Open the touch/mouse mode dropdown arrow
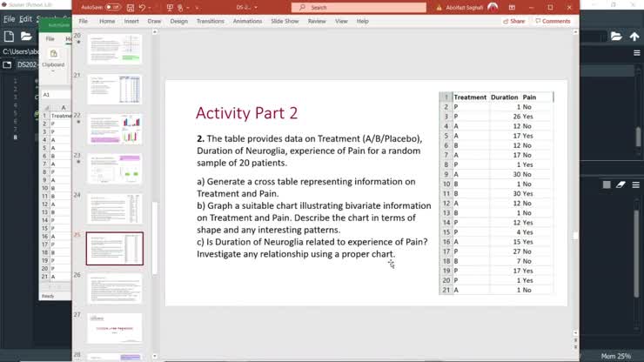Screen dimensions: 644x362 188,8
